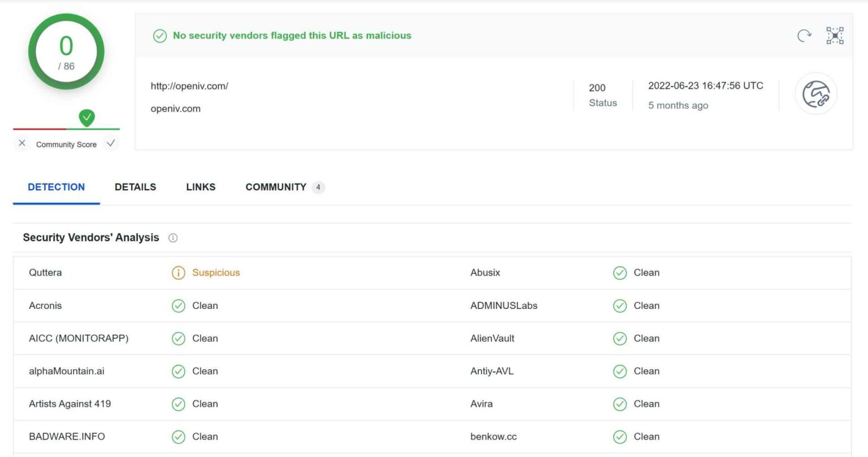Click the '5 months ago' timestamp

[x=678, y=105]
